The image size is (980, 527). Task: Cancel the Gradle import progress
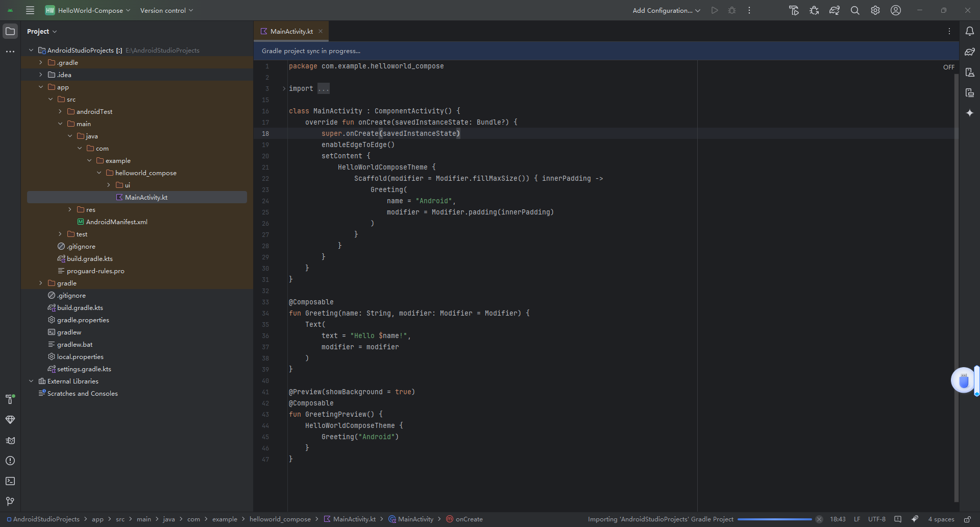point(819,519)
